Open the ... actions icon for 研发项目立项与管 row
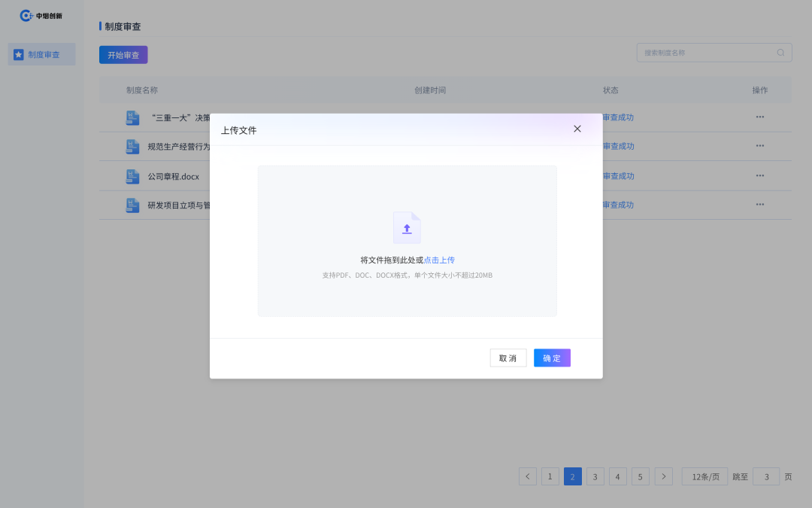 (759, 205)
